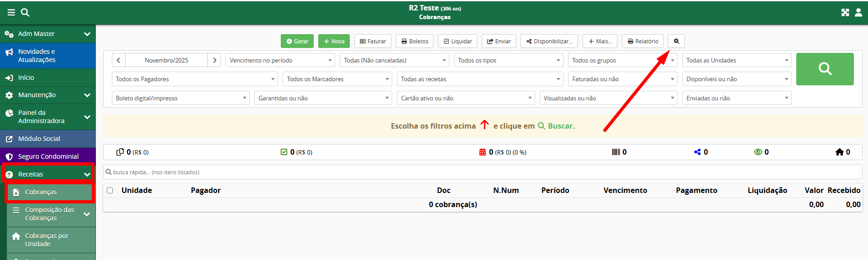The image size is (868, 260).
Task: Sort by the Vencimento column header
Action: 625,190
